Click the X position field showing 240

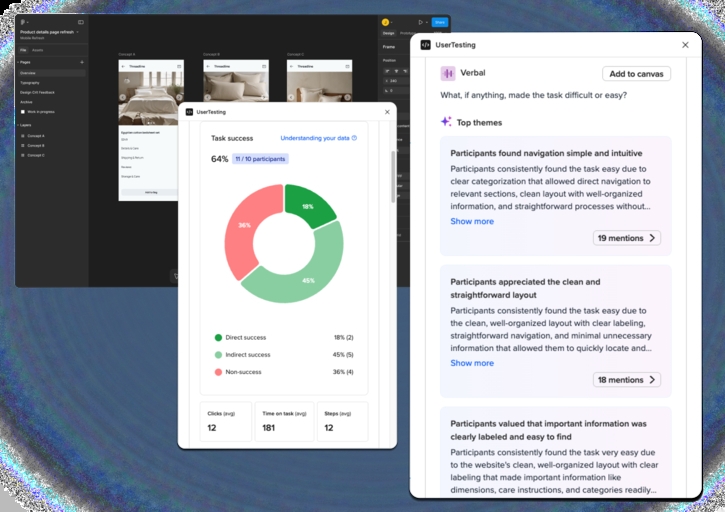tap(395, 81)
